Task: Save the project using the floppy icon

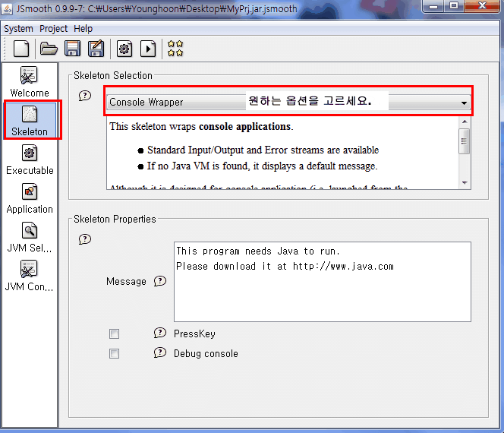Action: [x=72, y=49]
